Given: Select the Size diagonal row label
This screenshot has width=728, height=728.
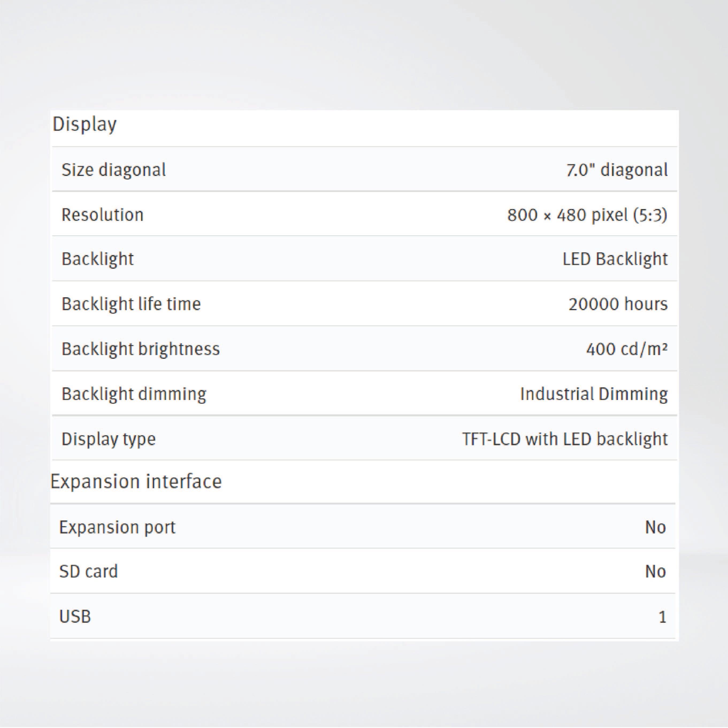Looking at the screenshot, I should click(x=113, y=170).
